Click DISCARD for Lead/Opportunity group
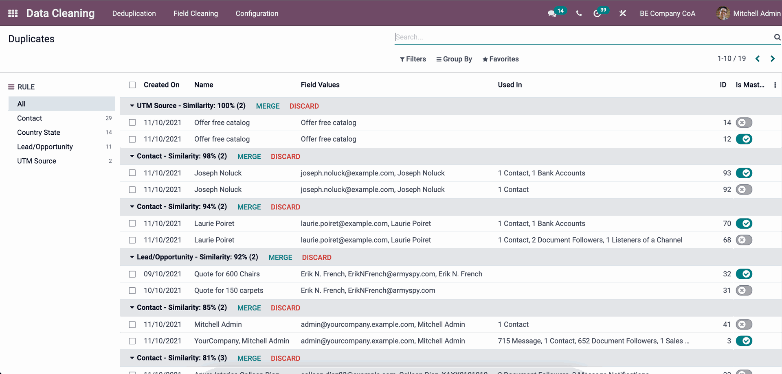Screen dimensions: 782x374 tap(317, 257)
